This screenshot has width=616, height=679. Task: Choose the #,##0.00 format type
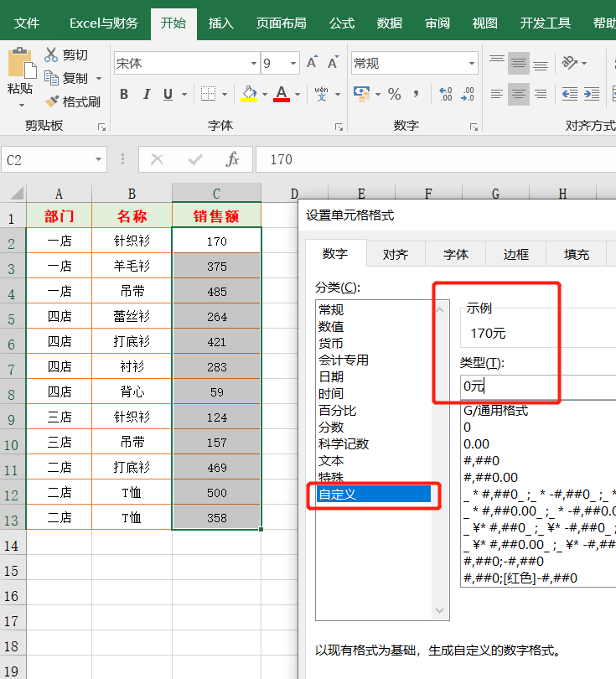pyautogui.click(x=490, y=477)
